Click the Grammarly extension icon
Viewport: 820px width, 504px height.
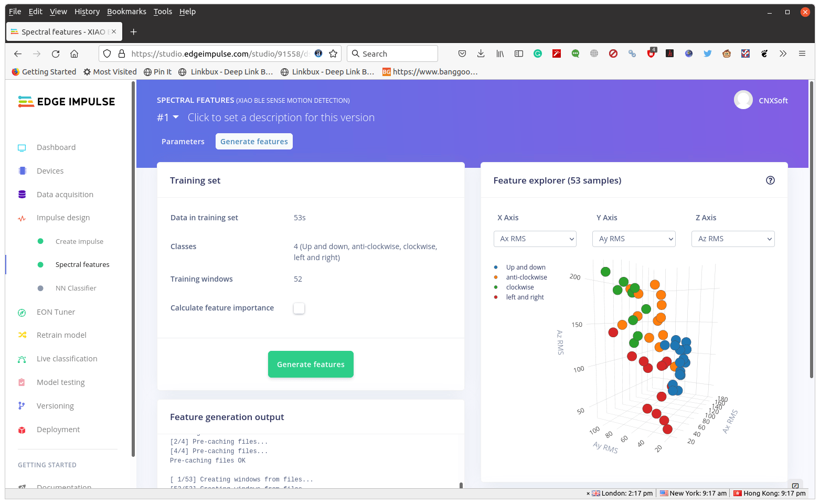(538, 53)
